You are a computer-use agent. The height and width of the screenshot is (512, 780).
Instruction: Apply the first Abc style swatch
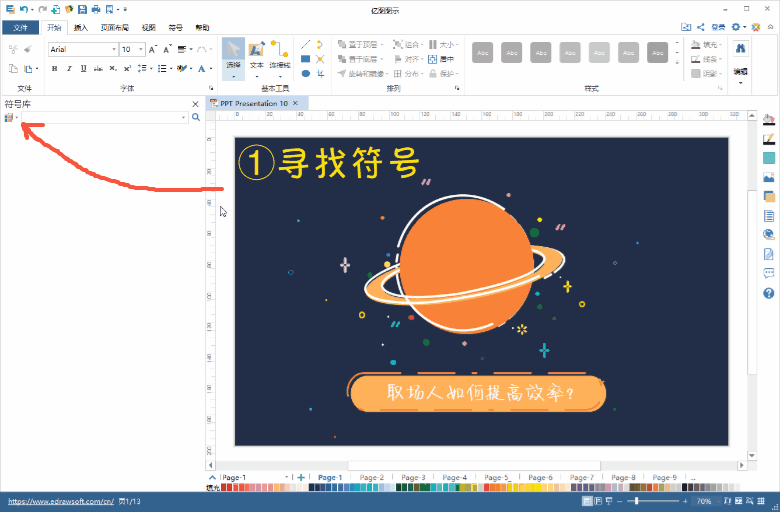click(483, 53)
